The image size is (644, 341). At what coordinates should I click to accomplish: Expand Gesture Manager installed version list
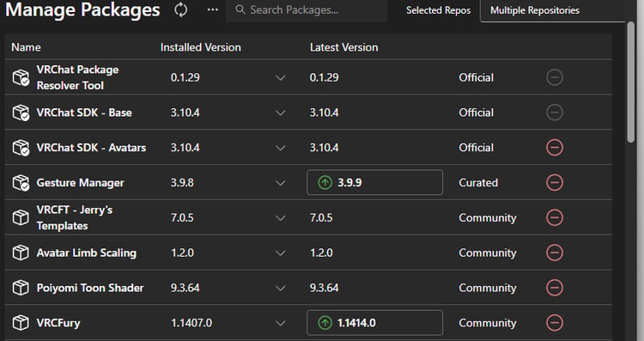tap(281, 183)
